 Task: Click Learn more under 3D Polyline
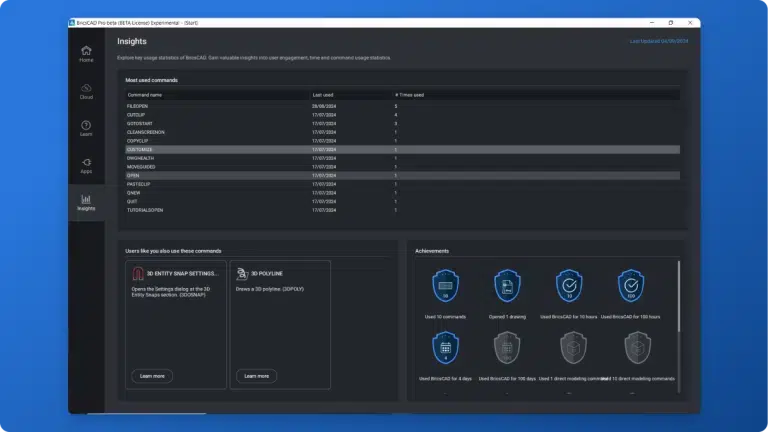(256, 376)
